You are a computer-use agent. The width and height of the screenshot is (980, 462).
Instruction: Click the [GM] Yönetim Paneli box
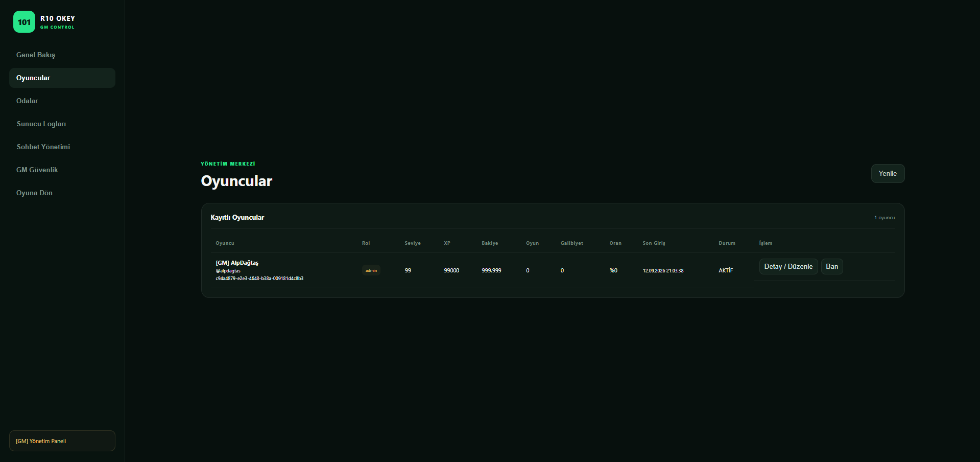(x=62, y=441)
